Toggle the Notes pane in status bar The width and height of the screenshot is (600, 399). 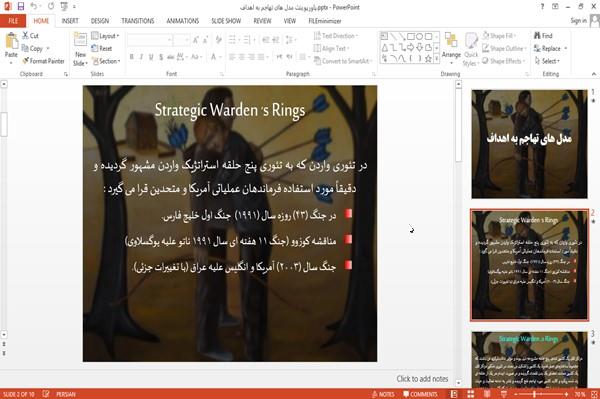pyautogui.click(x=383, y=394)
